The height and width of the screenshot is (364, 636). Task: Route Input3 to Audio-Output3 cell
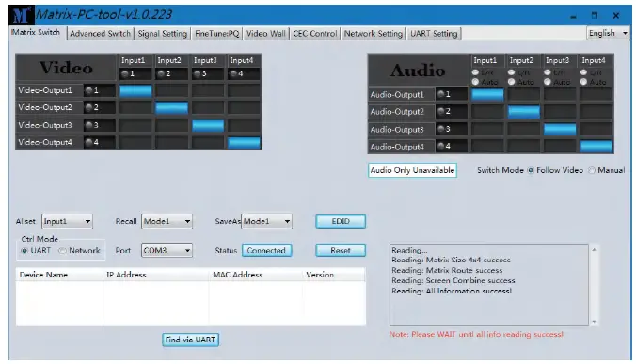[560, 129]
